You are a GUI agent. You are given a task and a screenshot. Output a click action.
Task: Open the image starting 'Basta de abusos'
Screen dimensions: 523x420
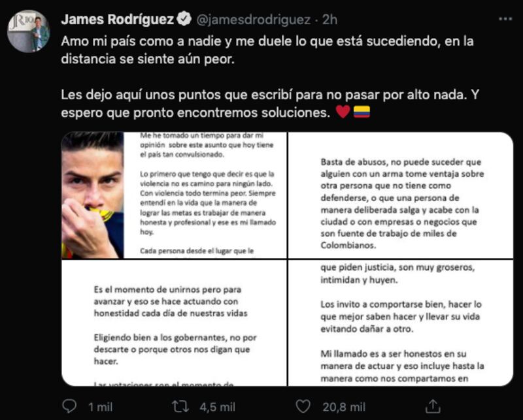click(401, 195)
